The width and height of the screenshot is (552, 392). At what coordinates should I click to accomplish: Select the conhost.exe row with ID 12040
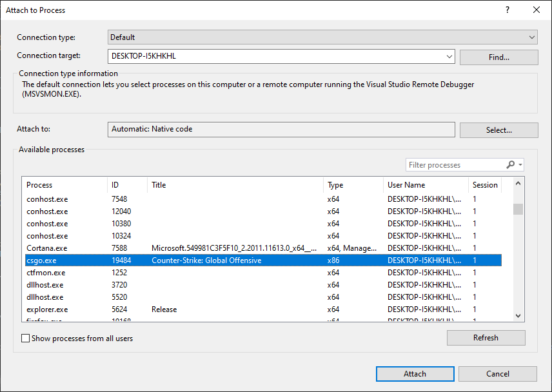point(263,211)
